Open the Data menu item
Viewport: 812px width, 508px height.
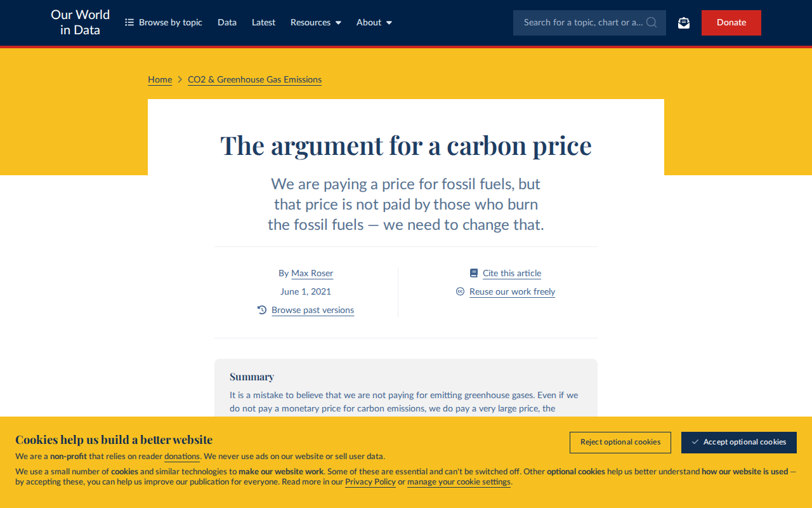227,22
